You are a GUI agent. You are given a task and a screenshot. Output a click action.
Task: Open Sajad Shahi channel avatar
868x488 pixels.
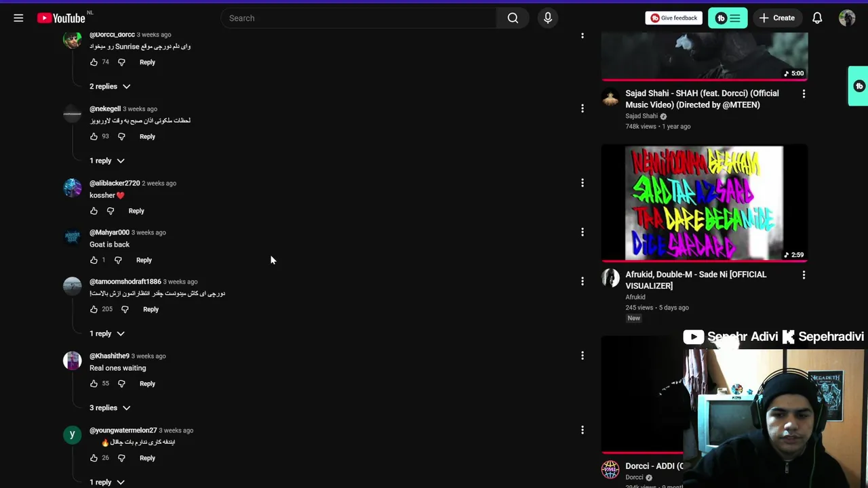(x=610, y=98)
